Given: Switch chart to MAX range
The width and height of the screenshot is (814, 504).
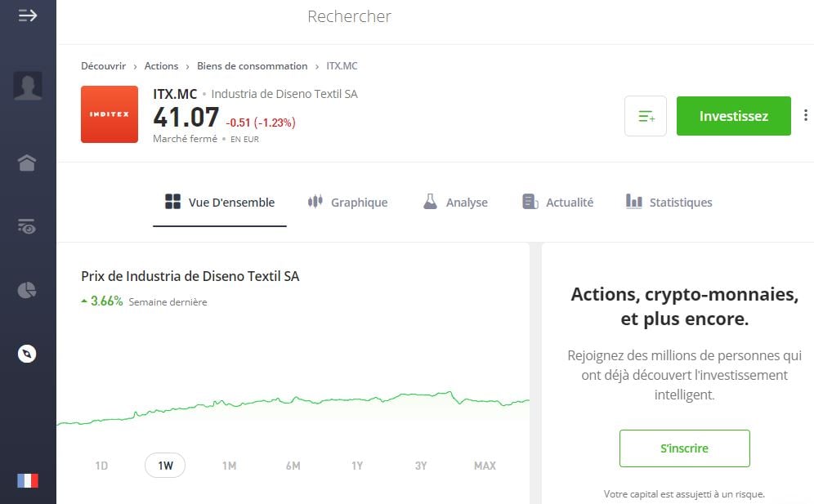Looking at the screenshot, I should (484, 466).
